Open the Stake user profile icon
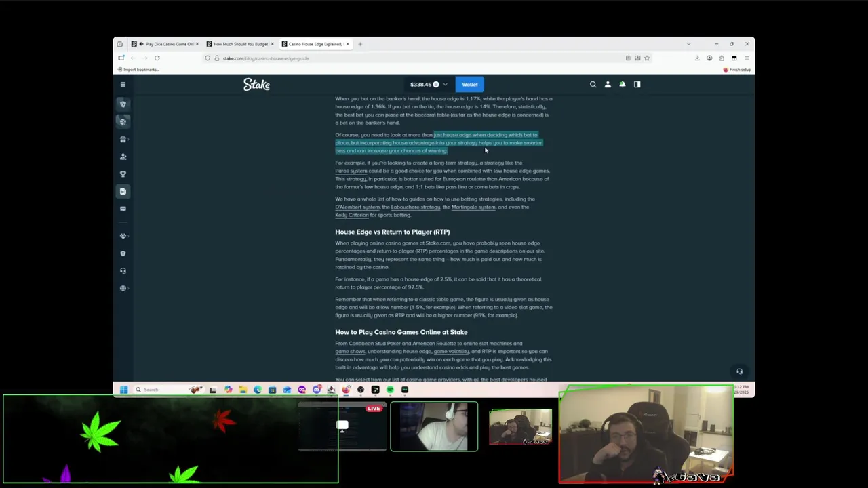 click(x=608, y=85)
